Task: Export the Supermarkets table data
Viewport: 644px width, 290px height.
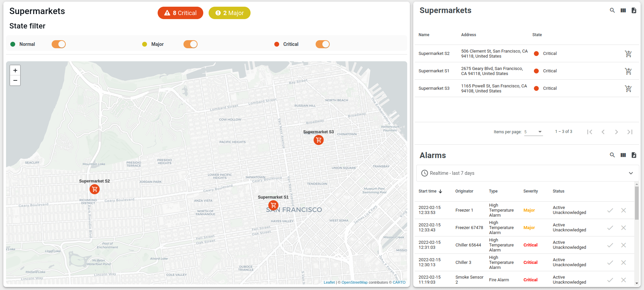Action: point(634,10)
